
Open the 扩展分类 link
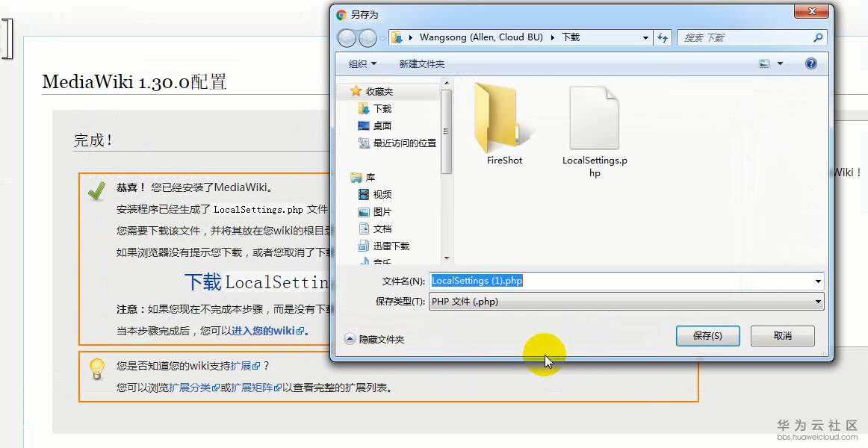[x=194, y=388]
